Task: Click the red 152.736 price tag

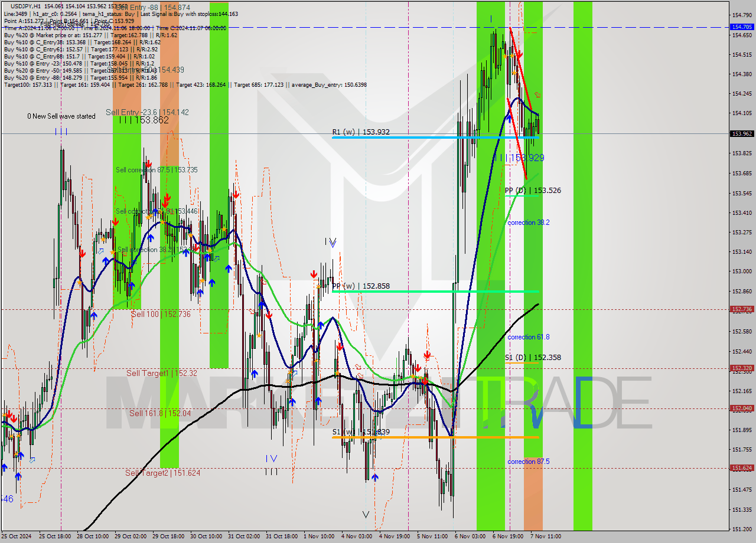Action: 742,309
